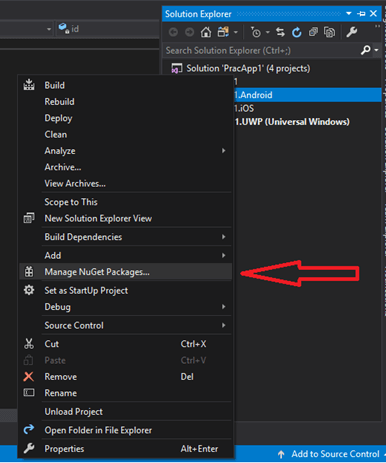This screenshot has width=386, height=463.
Task: Click the Add submenu arrow
Action: click(x=224, y=256)
